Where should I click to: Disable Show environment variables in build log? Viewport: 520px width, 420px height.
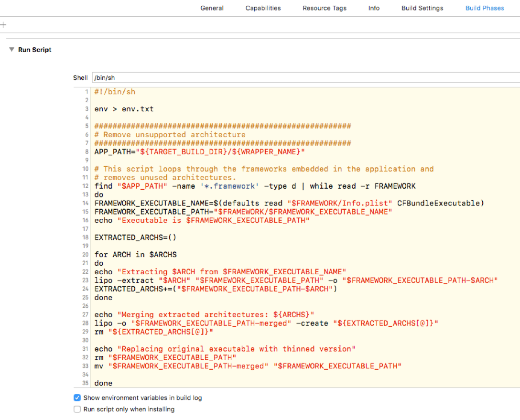pos(77,398)
